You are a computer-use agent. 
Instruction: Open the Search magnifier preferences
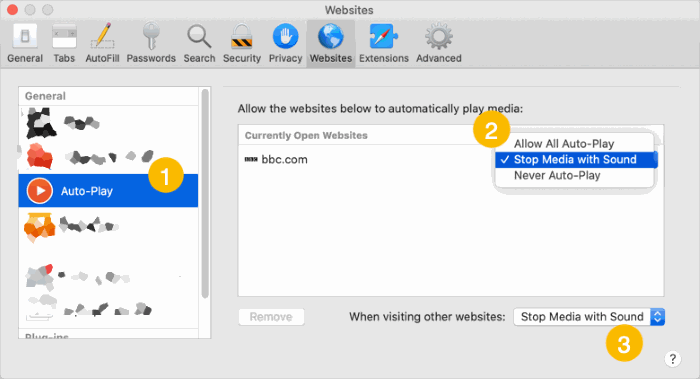coord(199,43)
